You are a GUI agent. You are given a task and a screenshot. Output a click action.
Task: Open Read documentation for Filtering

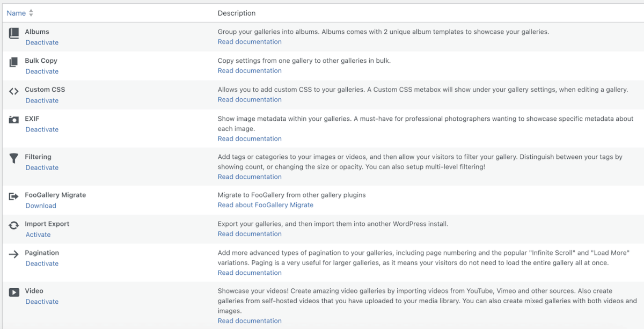pos(250,177)
